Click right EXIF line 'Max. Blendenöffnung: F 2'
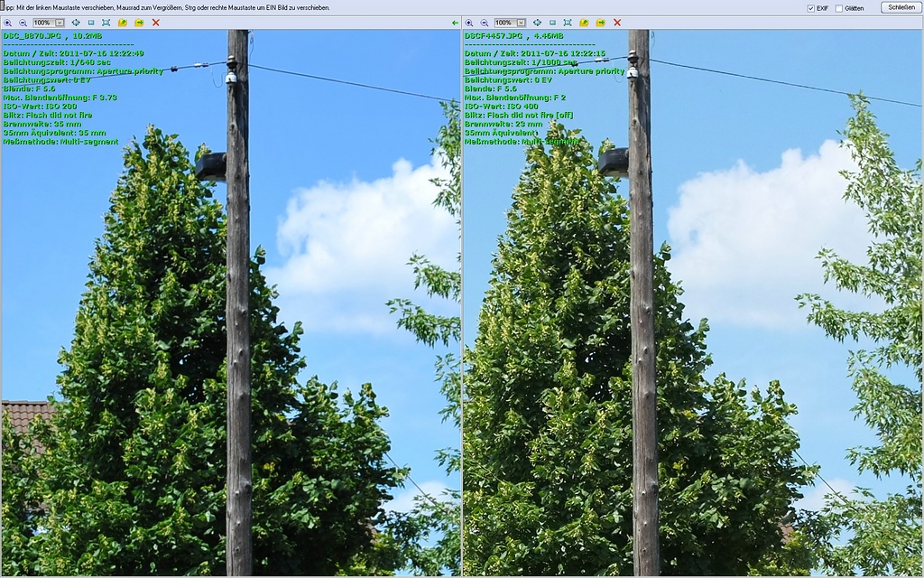Viewport: 924px width, 578px height. tap(515, 98)
